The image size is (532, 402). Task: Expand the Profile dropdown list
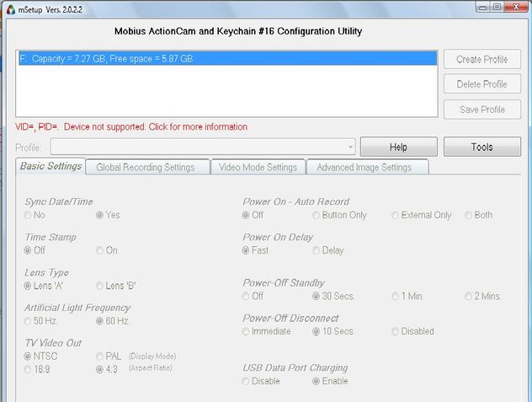click(350, 147)
